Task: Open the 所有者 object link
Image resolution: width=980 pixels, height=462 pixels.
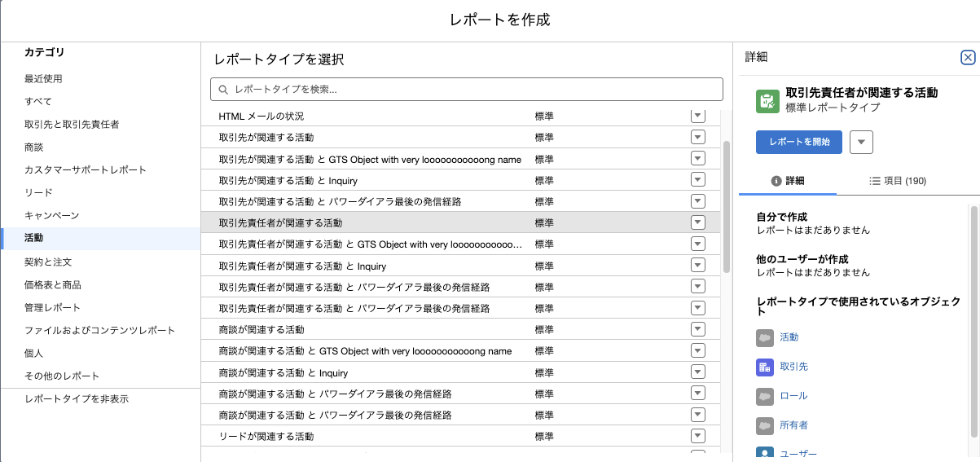Action: pos(793,425)
